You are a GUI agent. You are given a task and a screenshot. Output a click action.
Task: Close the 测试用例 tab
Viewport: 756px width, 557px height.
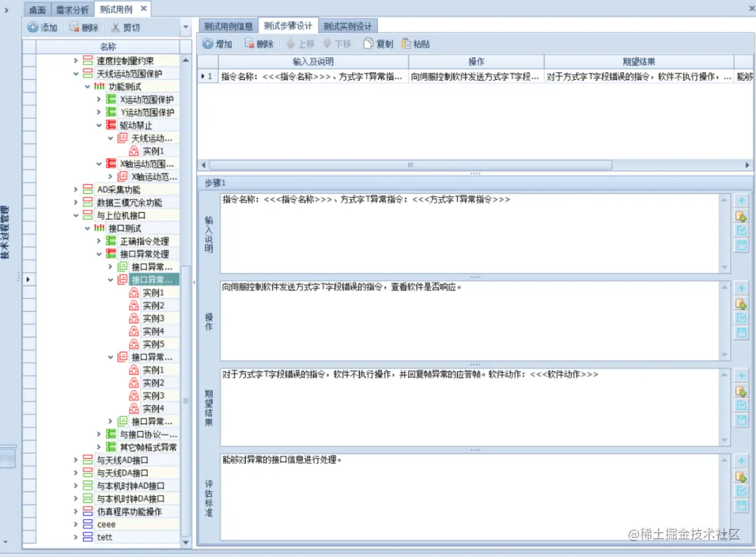pos(143,8)
